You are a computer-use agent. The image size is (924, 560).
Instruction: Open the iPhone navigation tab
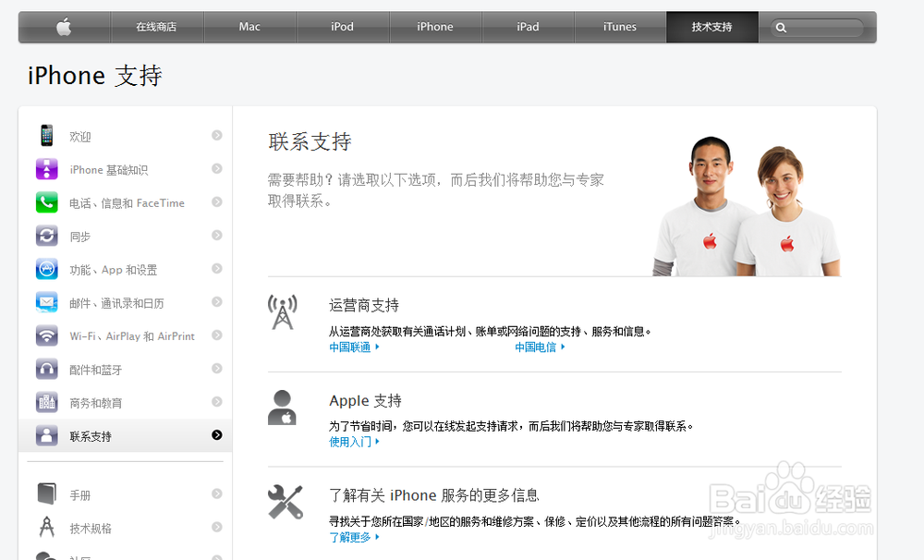[435, 27]
